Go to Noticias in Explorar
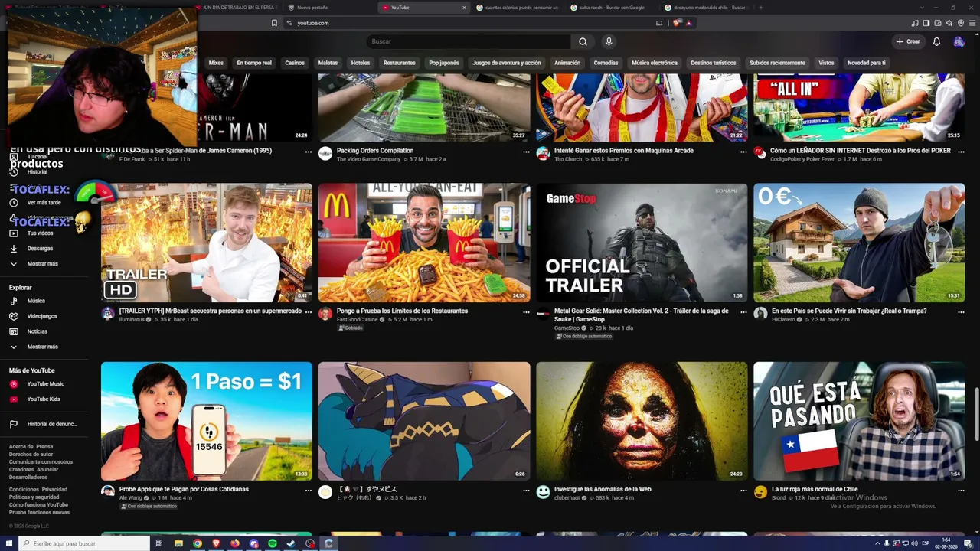980x551 pixels. (38, 331)
